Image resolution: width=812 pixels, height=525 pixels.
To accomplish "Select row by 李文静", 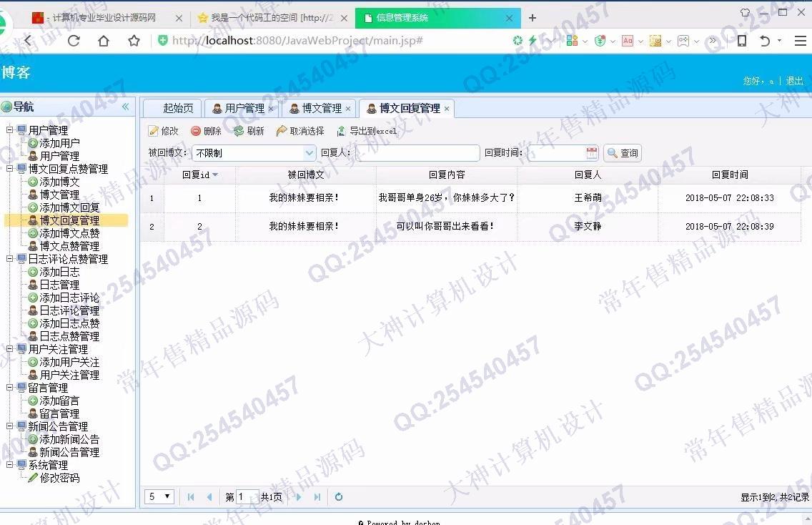I will 470,227.
